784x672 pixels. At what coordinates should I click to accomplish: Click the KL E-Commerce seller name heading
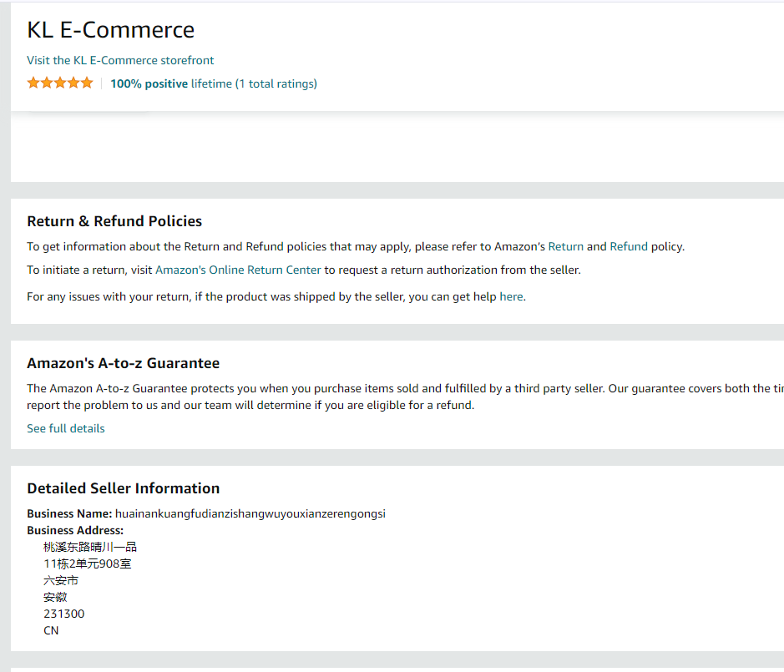pyautogui.click(x=110, y=29)
